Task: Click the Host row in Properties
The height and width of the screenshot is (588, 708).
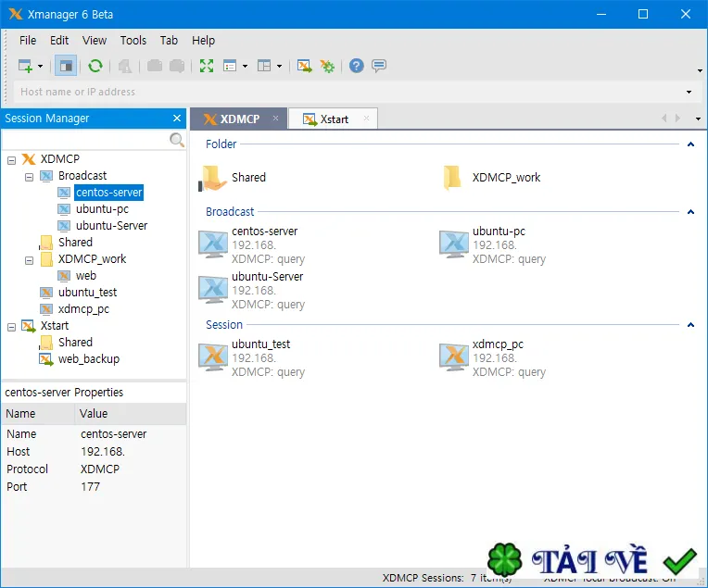Action: (94, 452)
